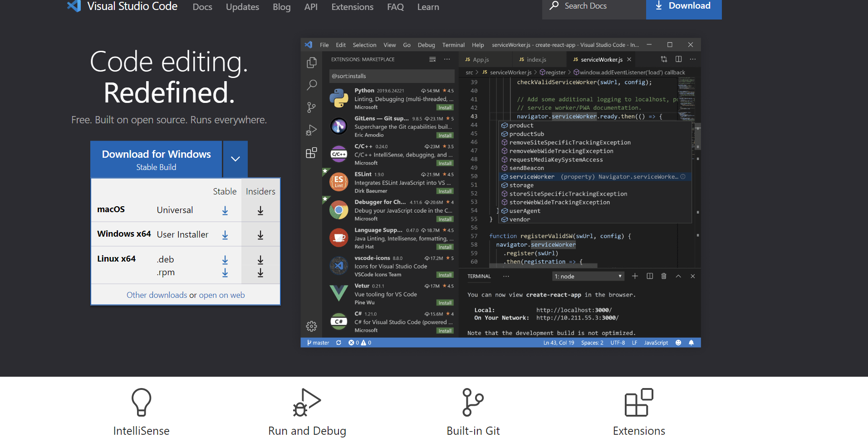Install the GitLens extension
This screenshot has height=442, width=868.
click(445, 136)
